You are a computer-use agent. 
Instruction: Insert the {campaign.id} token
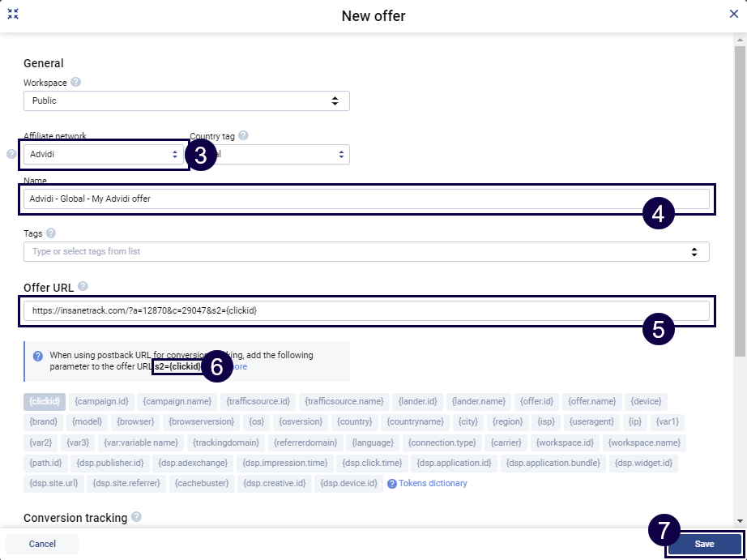(101, 401)
